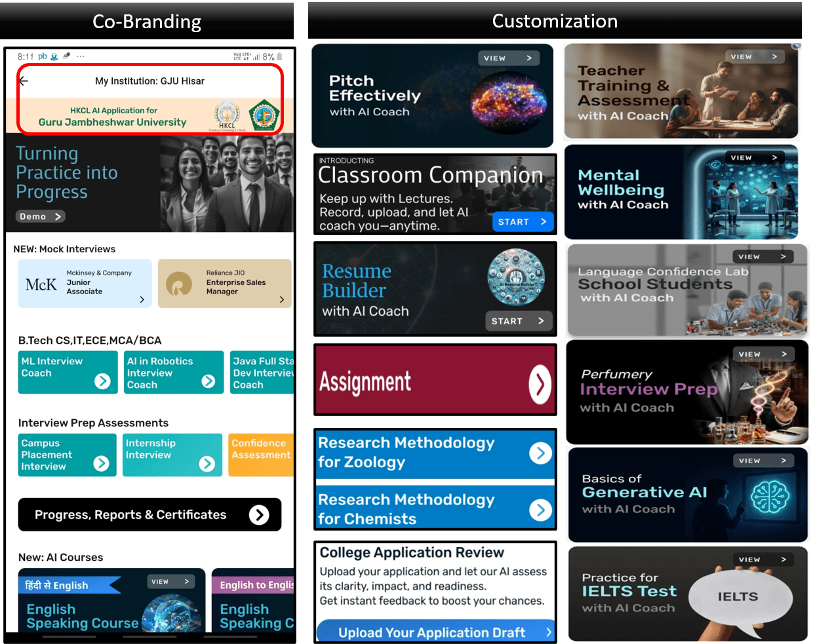Screen dimensions: 813x644
Task: Open Reliance JIO Enterprise Sales Manager card
Action: tap(225, 283)
